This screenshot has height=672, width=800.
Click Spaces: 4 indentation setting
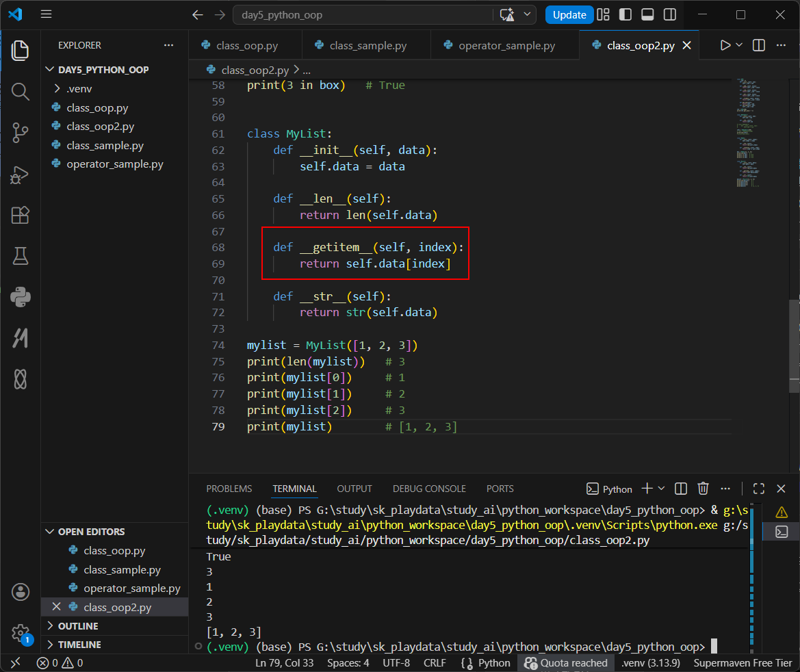click(348, 663)
